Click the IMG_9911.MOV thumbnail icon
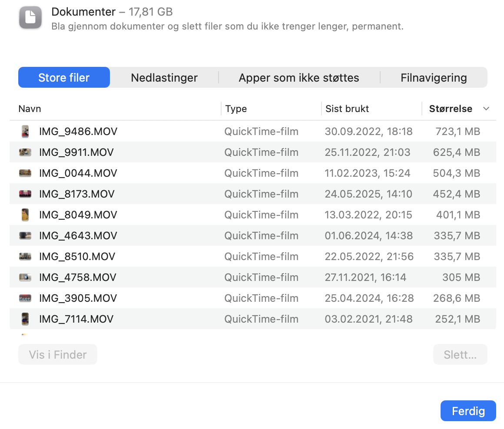Viewport: 504px width, 429px height. (25, 152)
